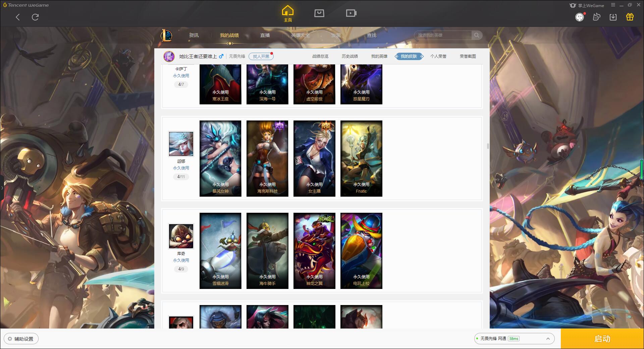Click the 4/9 skin count badge
644x349 pixels.
181,269
